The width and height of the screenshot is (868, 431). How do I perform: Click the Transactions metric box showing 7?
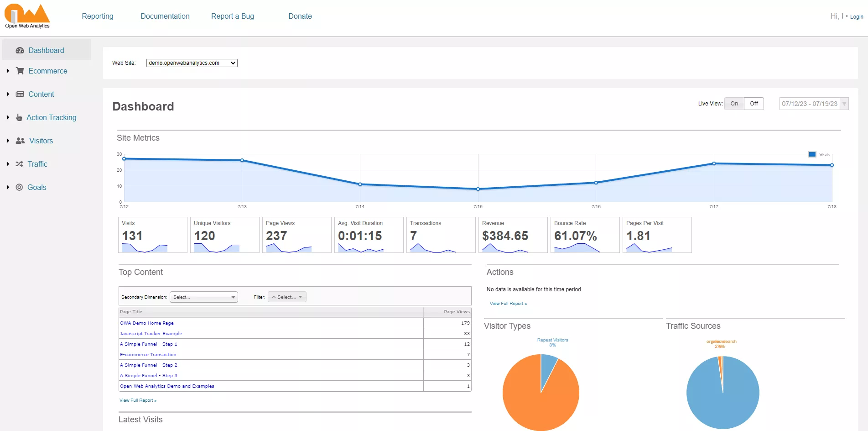[441, 235]
